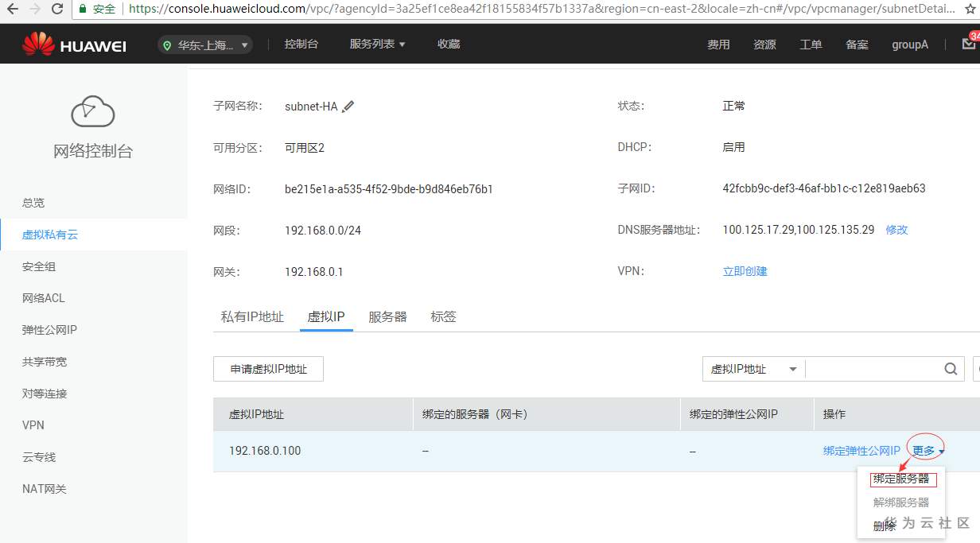Screen dimensions: 980x543
Task: Expand 更多 for 192.168.0.100
Action: 928,451
